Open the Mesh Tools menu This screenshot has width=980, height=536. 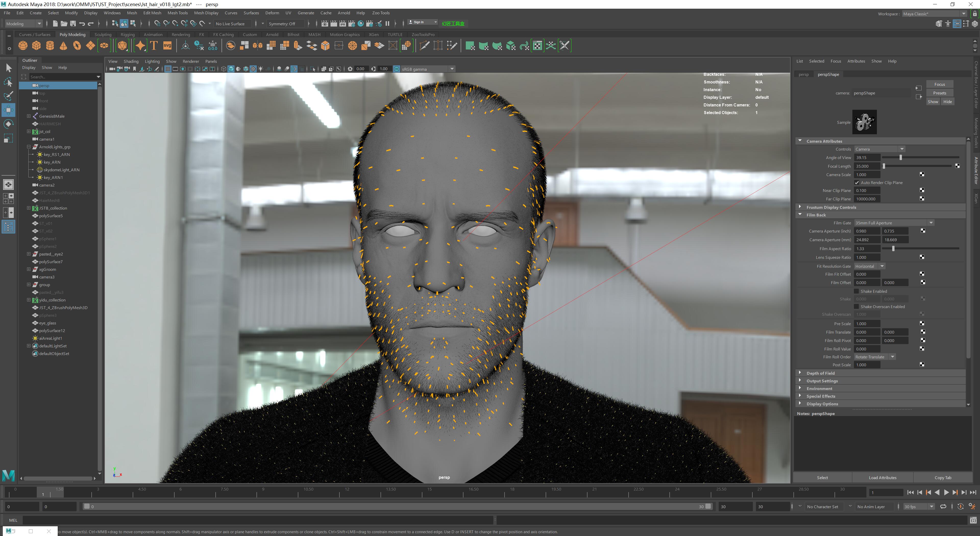click(178, 13)
